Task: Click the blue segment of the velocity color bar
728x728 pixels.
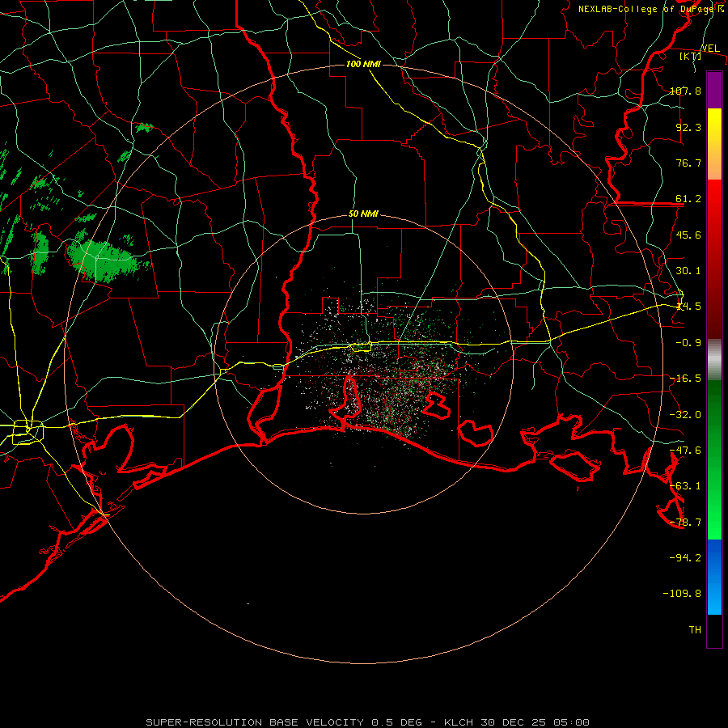Action: (714, 577)
